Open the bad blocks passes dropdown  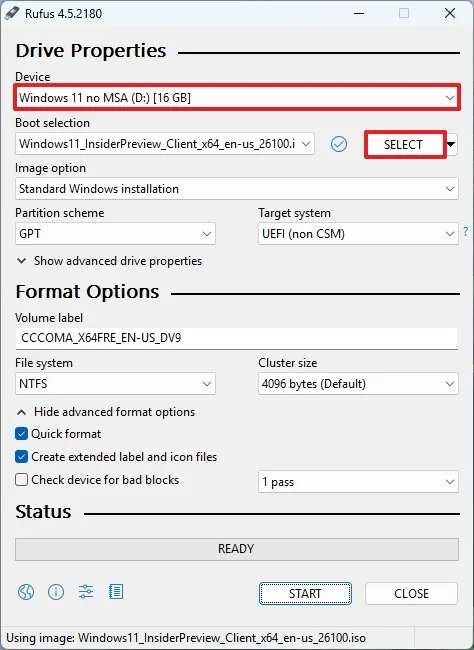pyautogui.click(x=358, y=482)
